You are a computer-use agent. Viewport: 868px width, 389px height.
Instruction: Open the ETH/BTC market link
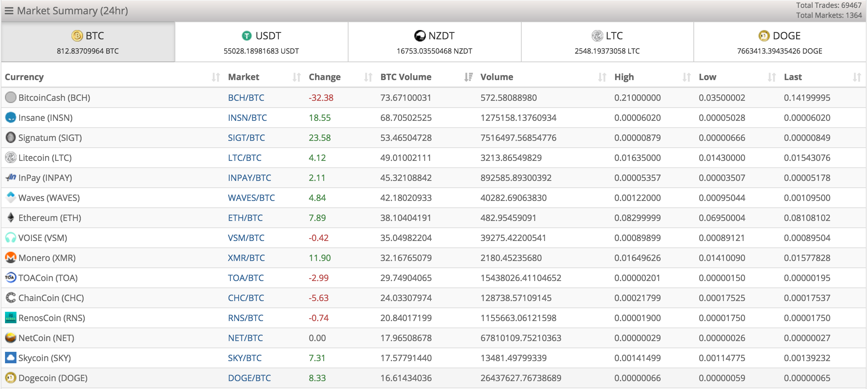[245, 218]
